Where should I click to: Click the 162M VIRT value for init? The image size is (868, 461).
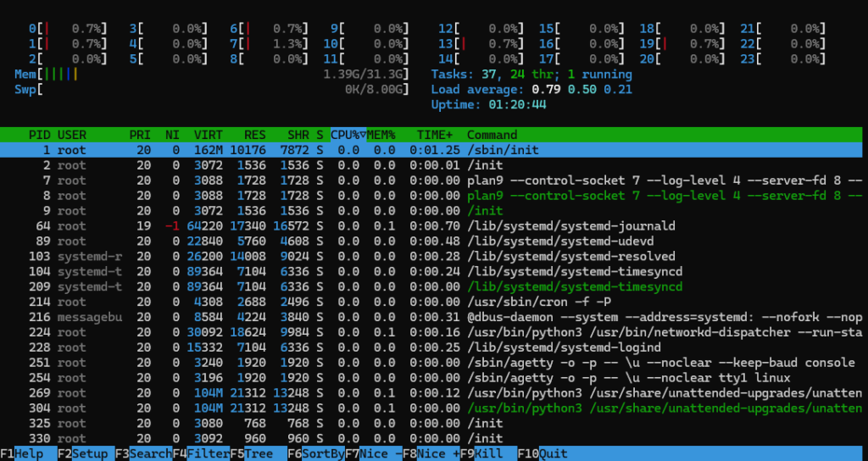point(209,150)
